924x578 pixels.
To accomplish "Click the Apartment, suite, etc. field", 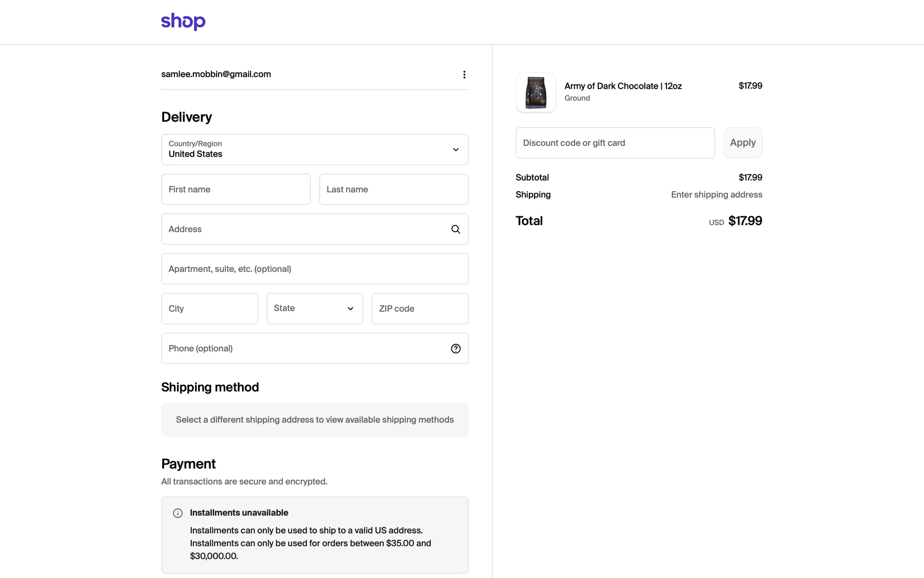I will [314, 269].
